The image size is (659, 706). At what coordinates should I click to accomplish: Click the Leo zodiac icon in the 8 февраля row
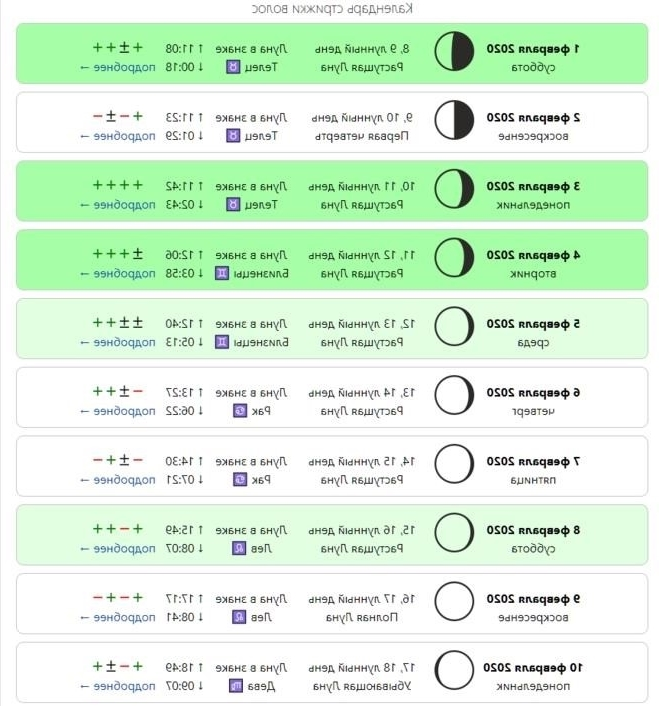[239, 548]
